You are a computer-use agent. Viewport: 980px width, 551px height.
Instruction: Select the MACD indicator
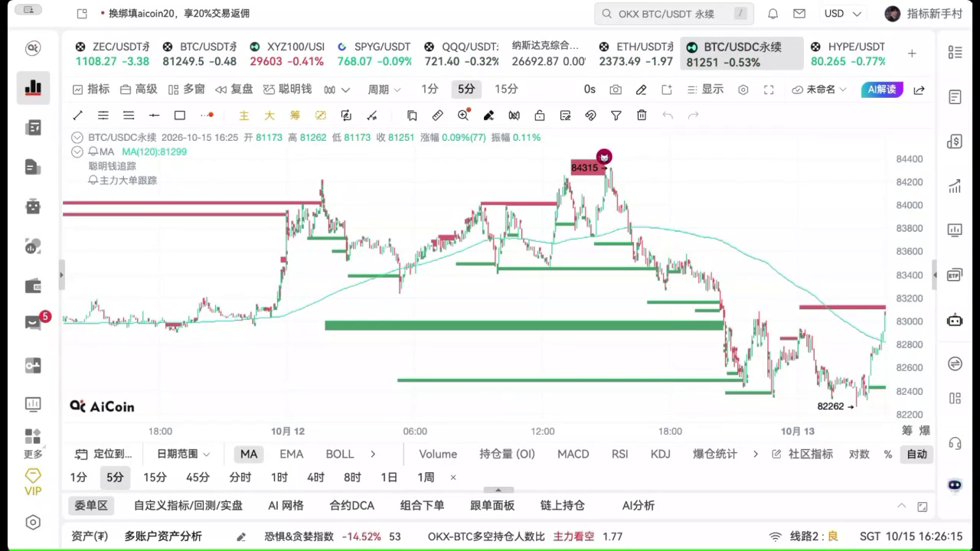[573, 454]
